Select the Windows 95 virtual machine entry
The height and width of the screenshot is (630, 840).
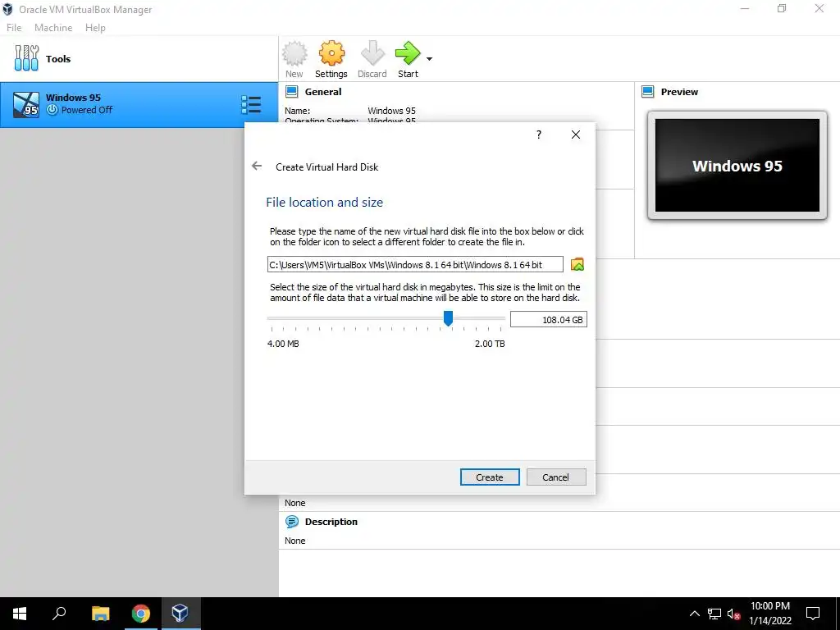(x=139, y=104)
